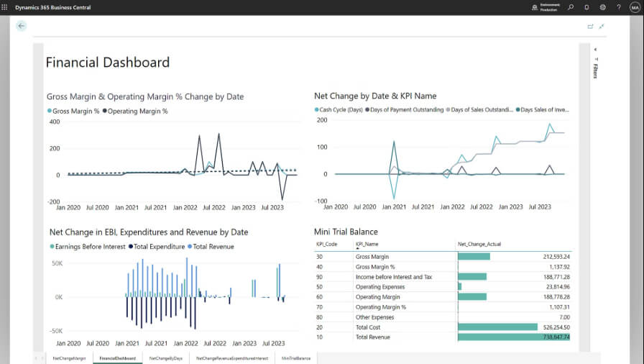Open the settings gear icon
Image resolution: width=644 pixels, height=364 pixels.
click(x=602, y=7)
